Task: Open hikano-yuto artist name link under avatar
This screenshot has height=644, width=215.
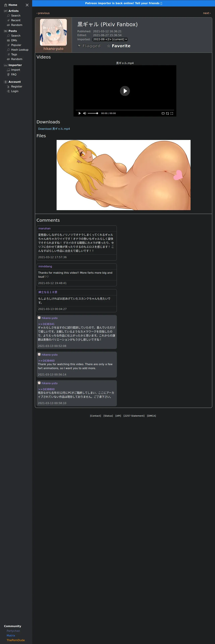Action: tap(53, 49)
